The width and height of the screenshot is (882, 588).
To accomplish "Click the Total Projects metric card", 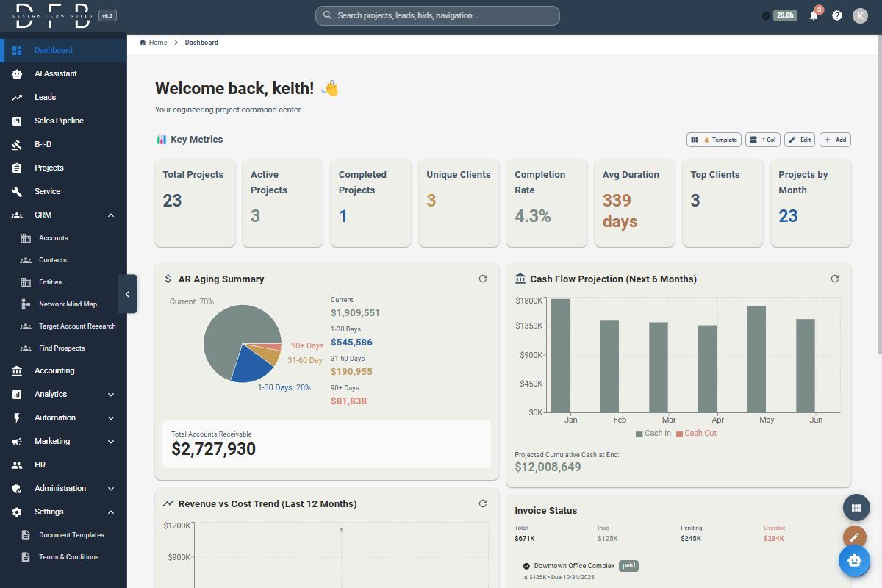I will pyautogui.click(x=195, y=203).
